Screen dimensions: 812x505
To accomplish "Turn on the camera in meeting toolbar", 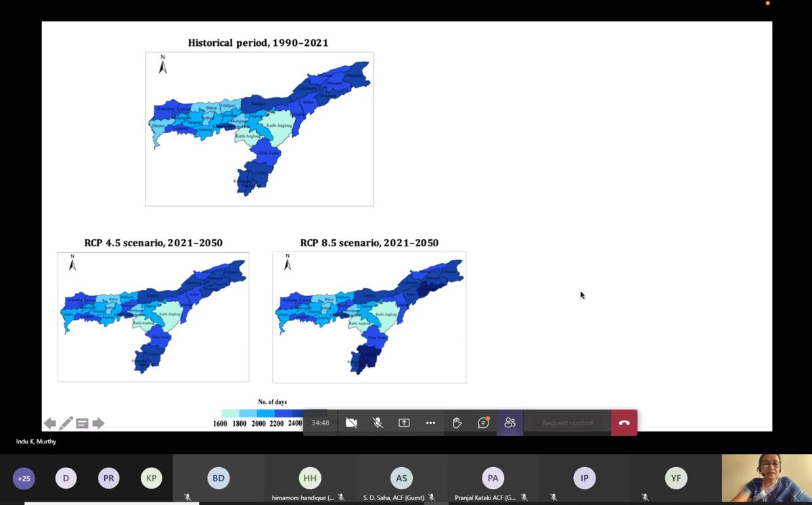I will coord(351,423).
